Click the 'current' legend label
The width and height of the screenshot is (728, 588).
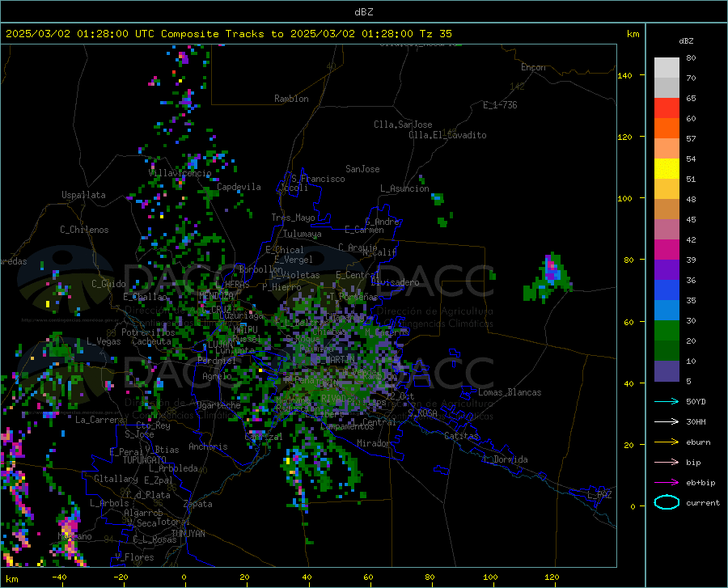coord(703,502)
